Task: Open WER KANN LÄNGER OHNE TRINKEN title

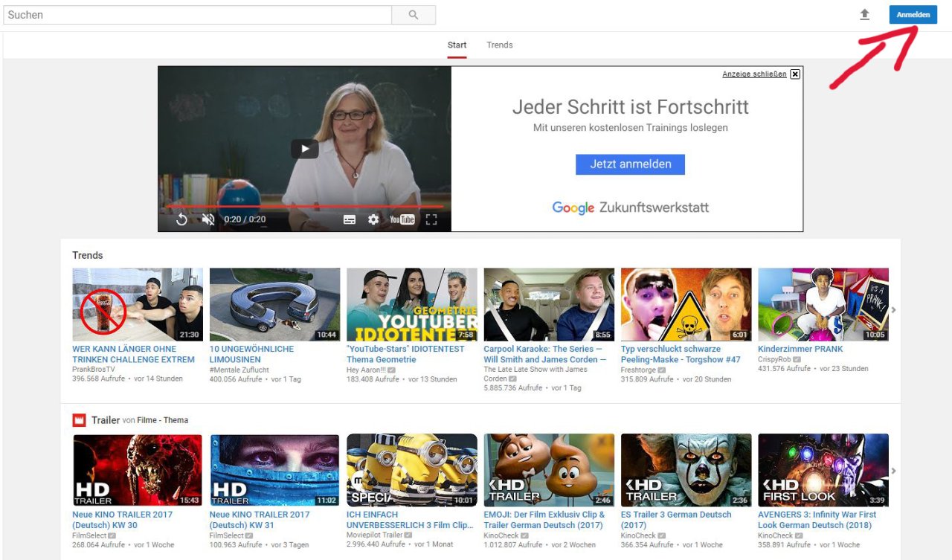Action: click(133, 354)
